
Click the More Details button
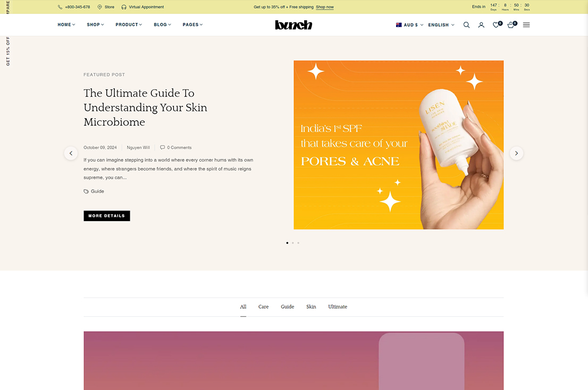click(x=107, y=216)
